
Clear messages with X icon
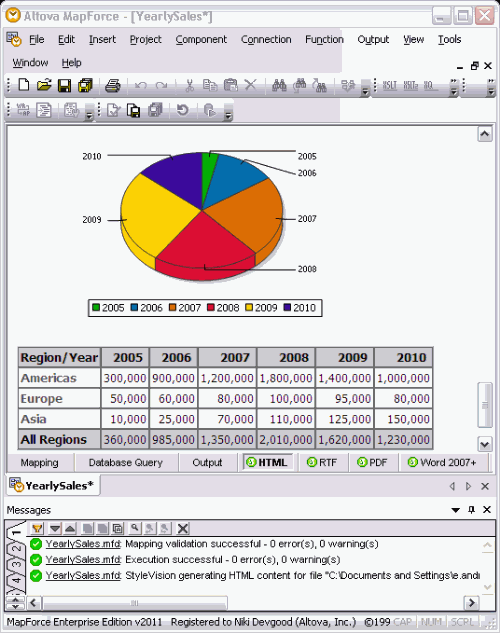[183, 528]
